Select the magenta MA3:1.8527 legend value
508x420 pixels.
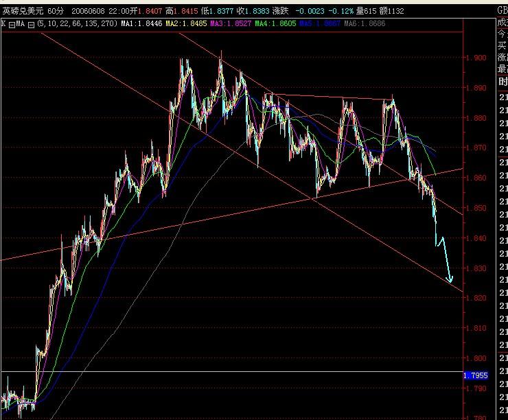pyautogui.click(x=231, y=23)
